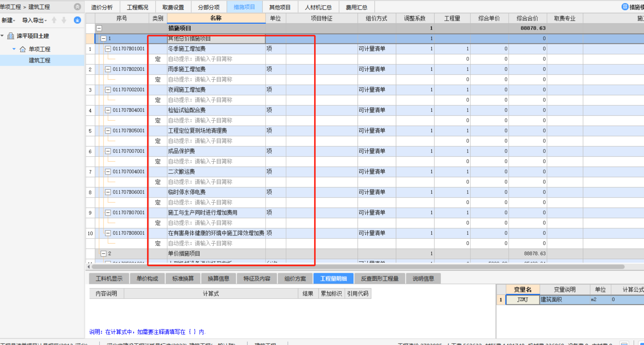644x345 pixels.
Task: Collapse the 单项工程 tree node
Action: [x=14, y=49]
